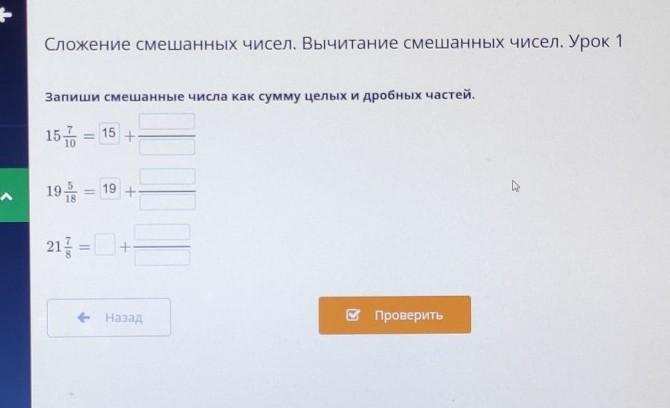
Task: Select the whole-number field containing 15
Action: [109, 134]
